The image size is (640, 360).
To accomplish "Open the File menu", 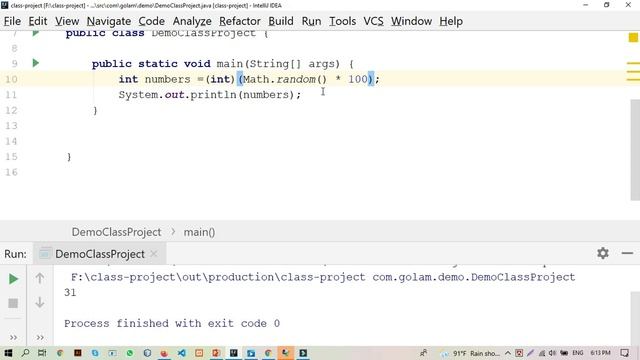I will pos(12,21).
